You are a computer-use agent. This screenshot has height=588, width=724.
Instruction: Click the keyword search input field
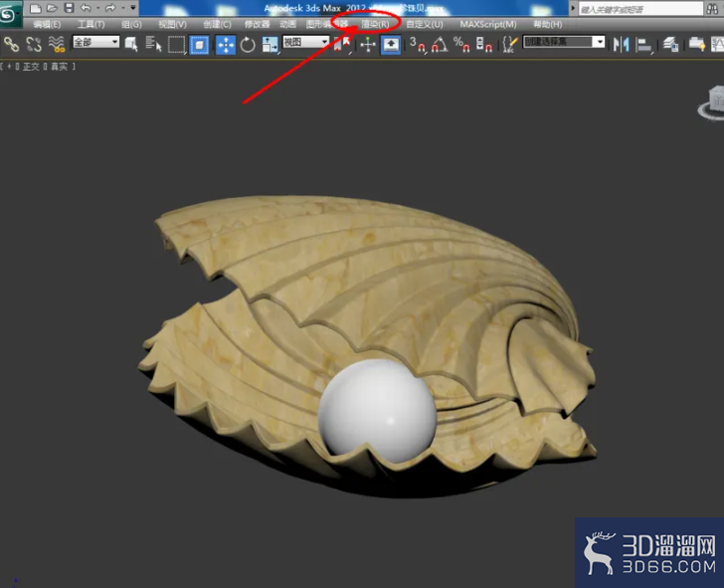coord(640,9)
